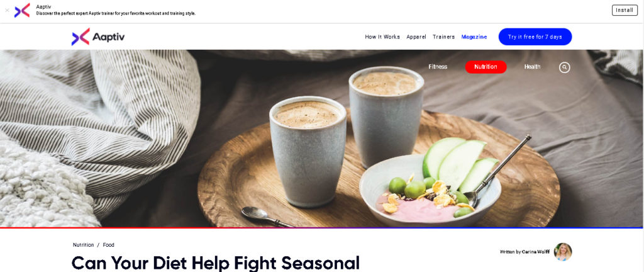Switch to the Health category
Screen dimensions: 644x272
point(532,67)
